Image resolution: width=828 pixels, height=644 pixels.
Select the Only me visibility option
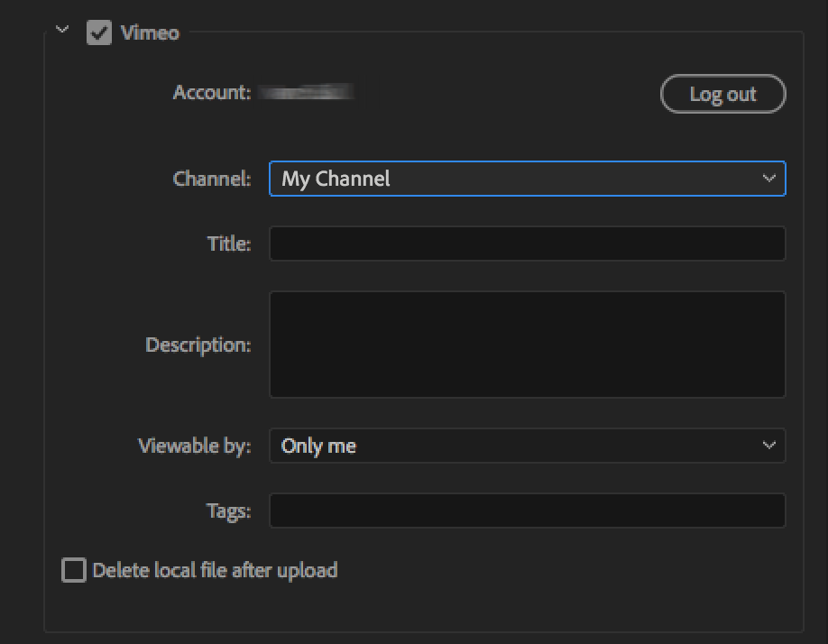tap(528, 446)
